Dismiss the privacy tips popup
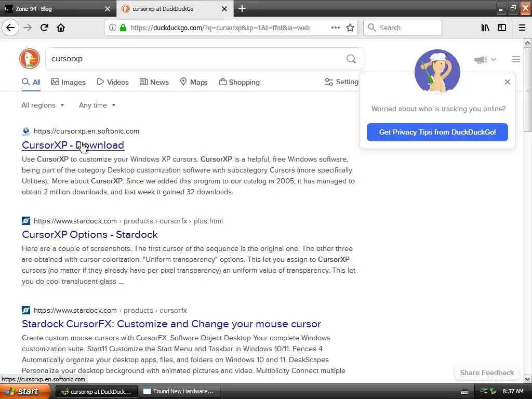The width and height of the screenshot is (532, 399). point(507,82)
